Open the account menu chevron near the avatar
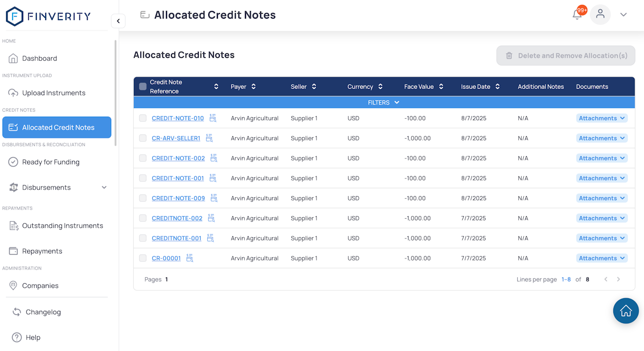 [623, 15]
